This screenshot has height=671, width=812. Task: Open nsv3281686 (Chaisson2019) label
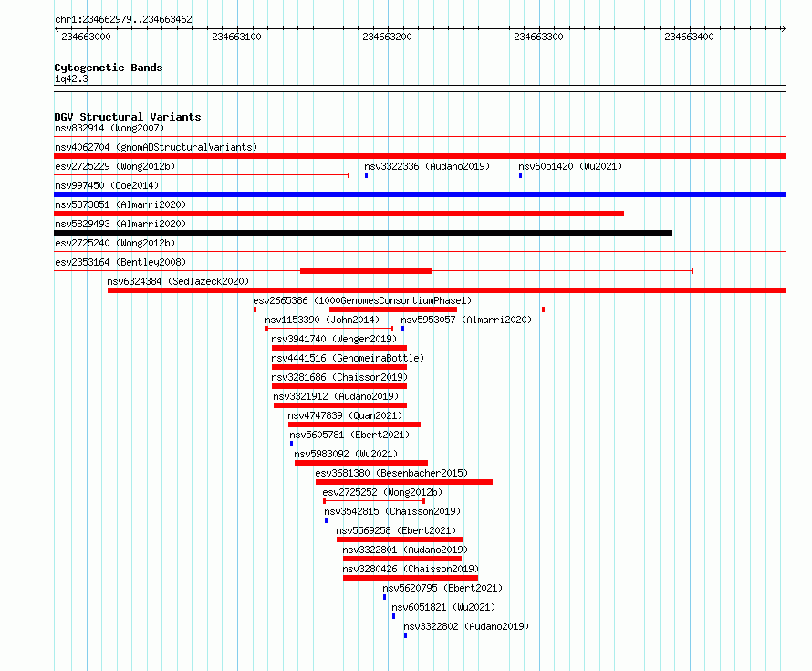point(339,377)
